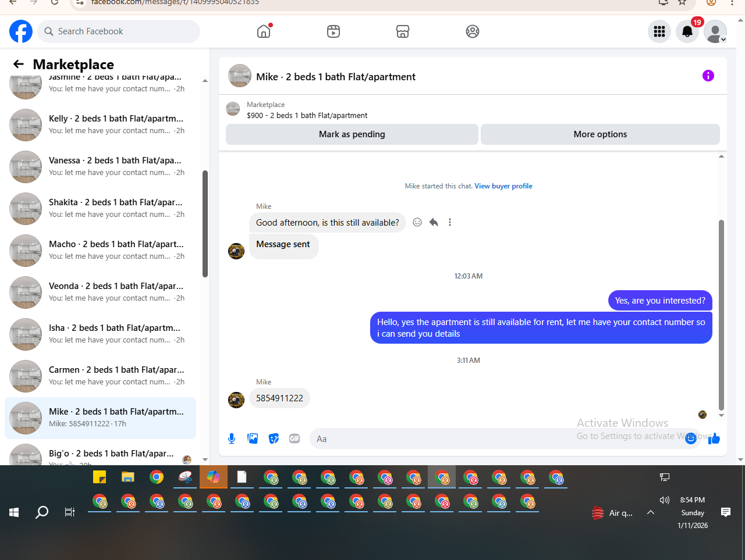Click the 'Good afternoon, is this still available?' message
Viewport: 745px width, 560px height.
(x=328, y=223)
